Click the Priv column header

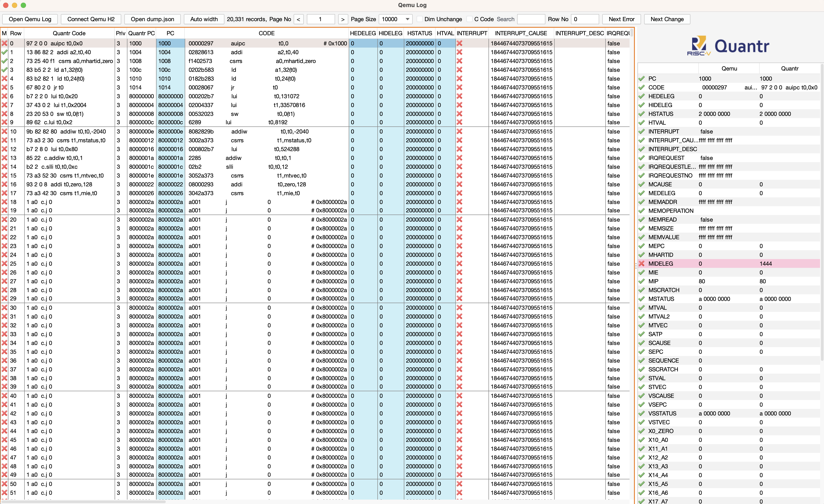[x=120, y=33]
